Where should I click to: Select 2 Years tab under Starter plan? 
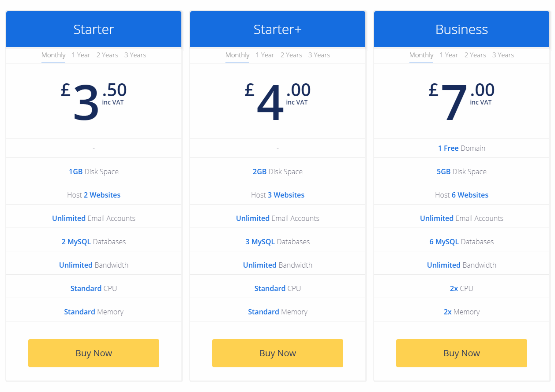pos(107,55)
